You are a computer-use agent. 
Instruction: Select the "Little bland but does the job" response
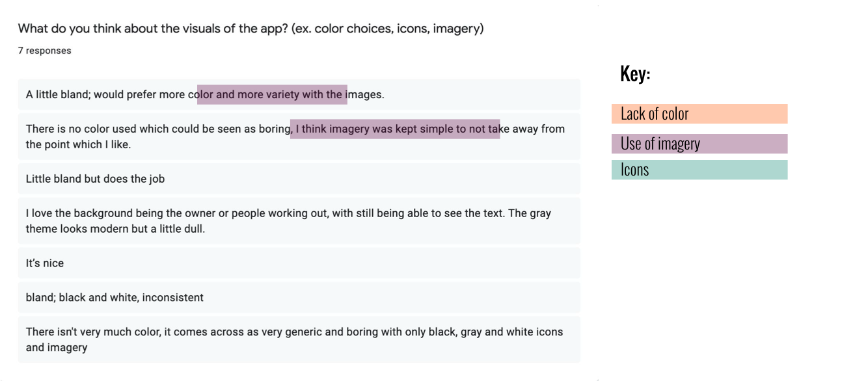pyautogui.click(x=95, y=179)
